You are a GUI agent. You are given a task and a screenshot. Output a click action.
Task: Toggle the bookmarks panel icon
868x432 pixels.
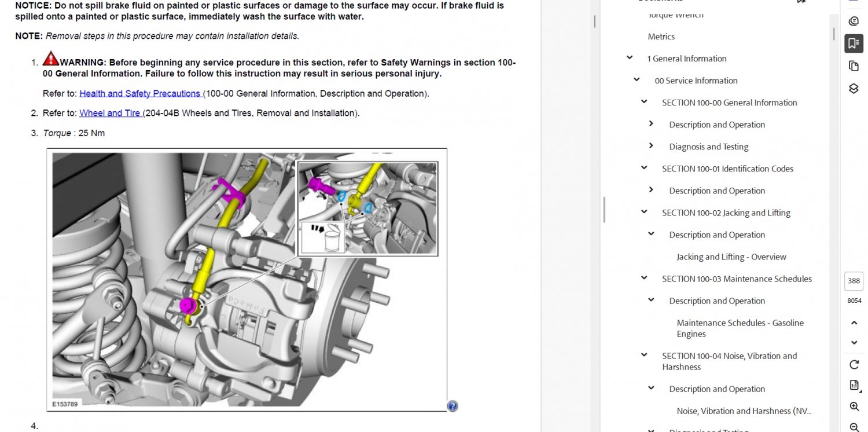(854, 43)
